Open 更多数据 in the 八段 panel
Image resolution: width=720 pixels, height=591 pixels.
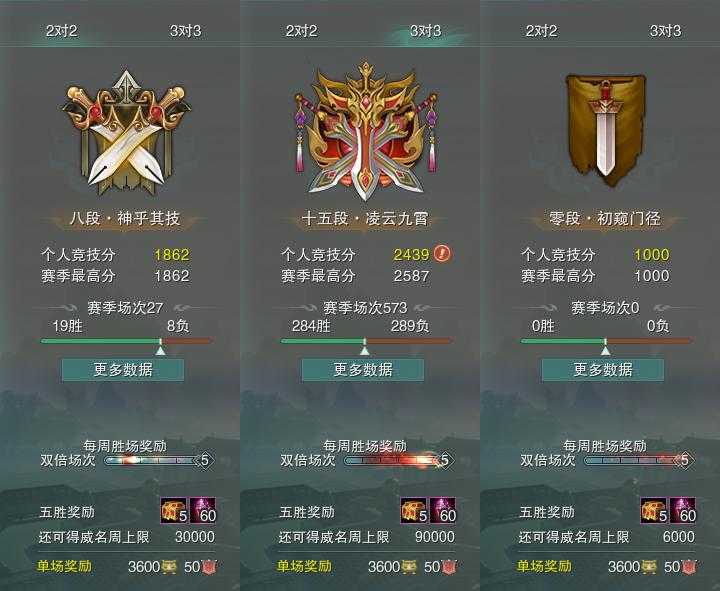(123, 370)
